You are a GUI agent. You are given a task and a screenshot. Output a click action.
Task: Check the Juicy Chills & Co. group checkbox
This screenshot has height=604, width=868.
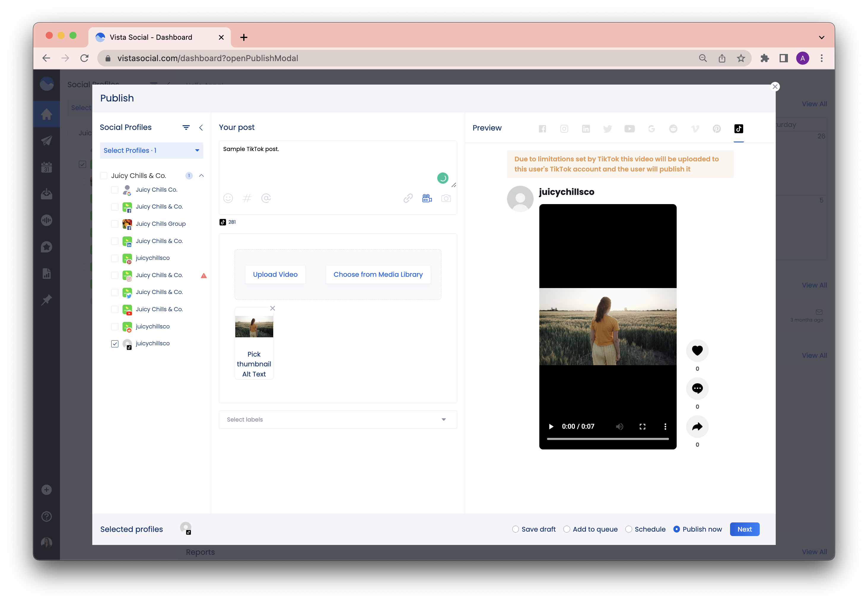[x=103, y=176]
